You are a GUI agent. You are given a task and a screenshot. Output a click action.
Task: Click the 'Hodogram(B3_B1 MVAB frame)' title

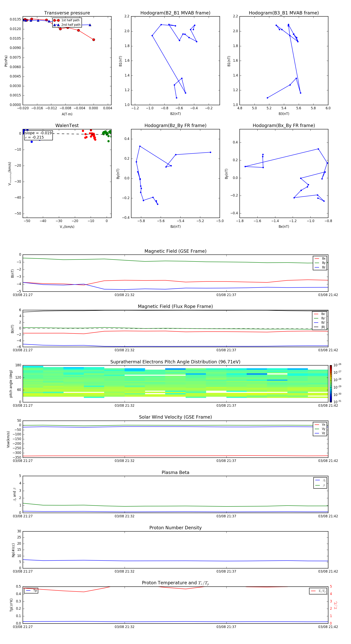click(284, 13)
